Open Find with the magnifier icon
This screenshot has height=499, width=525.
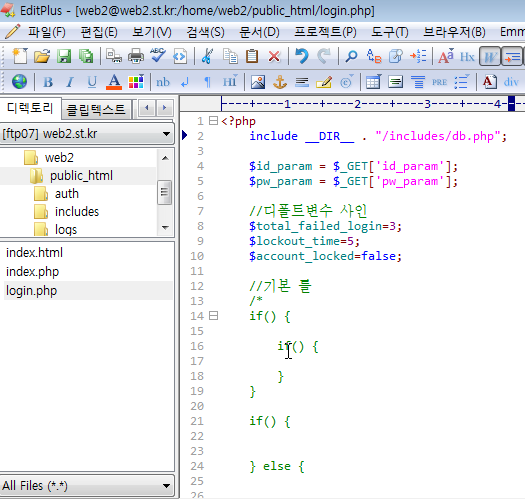click(x=351, y=56)
